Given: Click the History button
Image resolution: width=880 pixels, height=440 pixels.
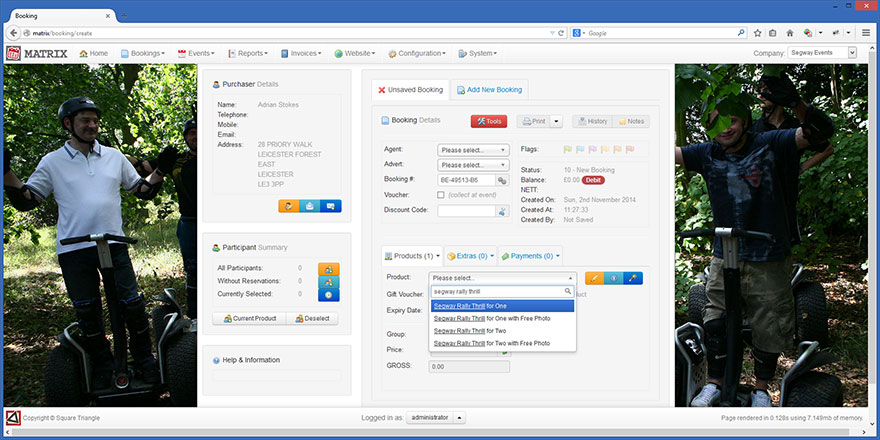Looking at the screenshot, I should tap(593, 121).
